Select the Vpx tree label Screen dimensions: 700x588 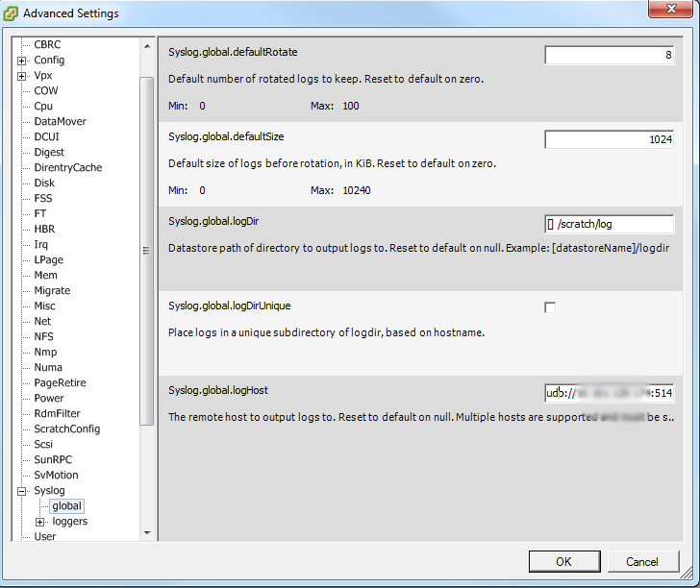click(43, 75)
